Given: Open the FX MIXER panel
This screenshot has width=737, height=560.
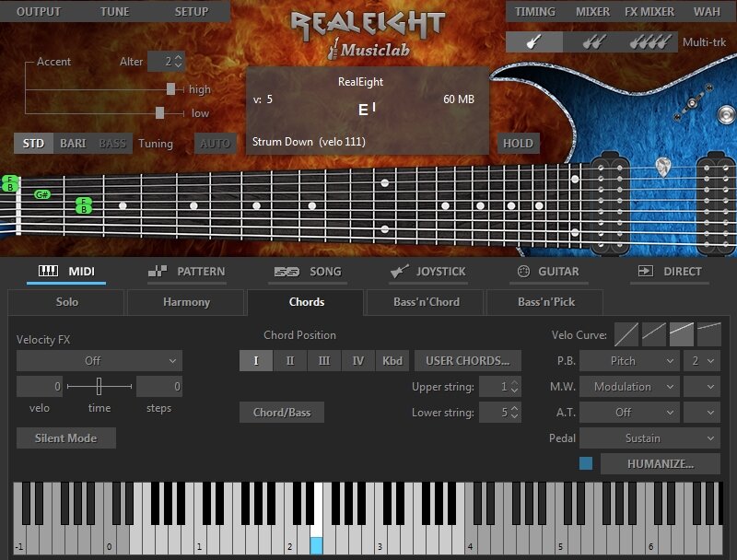Looking at the screenshot, I should click(649, 12).
